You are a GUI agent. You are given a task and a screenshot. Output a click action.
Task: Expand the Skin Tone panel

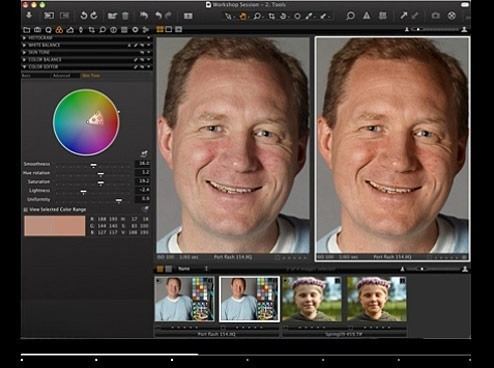(x=24, y=53)
